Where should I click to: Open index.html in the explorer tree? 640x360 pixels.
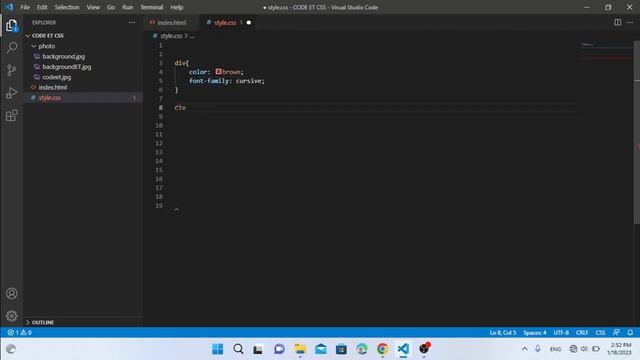click(53, 87)
